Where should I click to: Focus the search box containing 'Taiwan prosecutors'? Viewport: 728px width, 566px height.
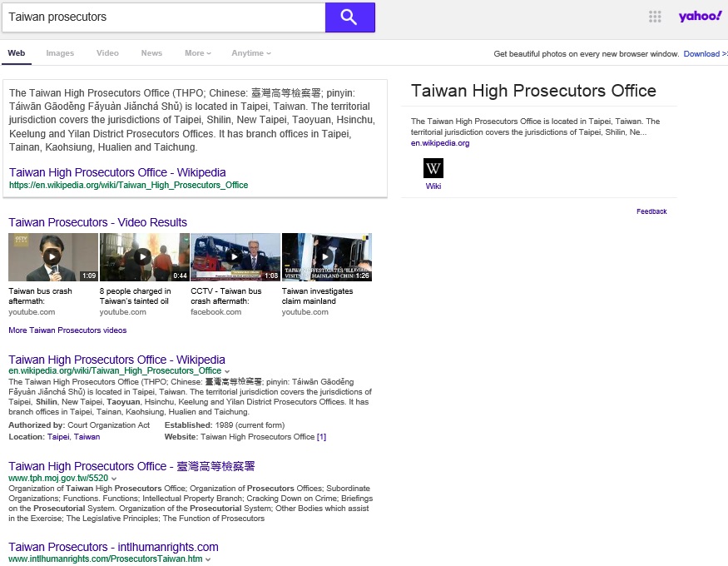[x=163, y=17]
